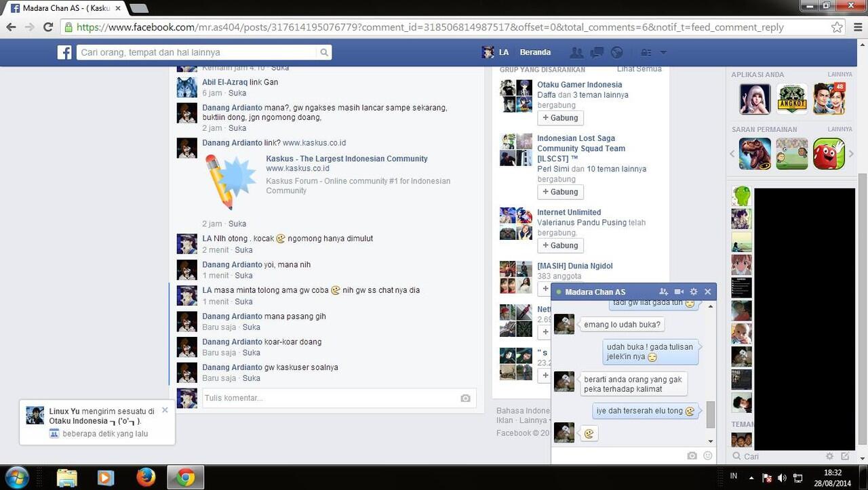Open media player taskbar icon
Image resolution: width=868 pixels, height=490 pixels.
tap(105, 478)
